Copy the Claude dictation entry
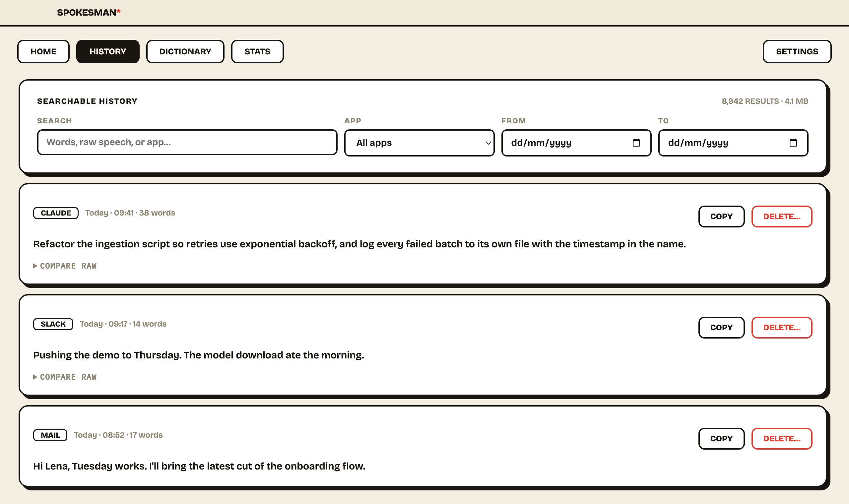 pos(721,216)
